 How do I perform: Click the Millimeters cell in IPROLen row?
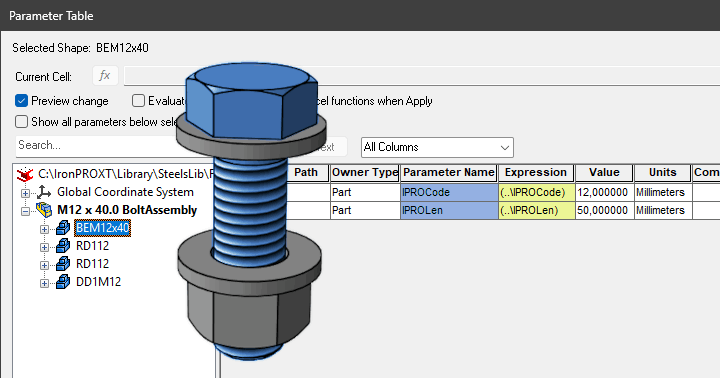click(x=663, y=210)
